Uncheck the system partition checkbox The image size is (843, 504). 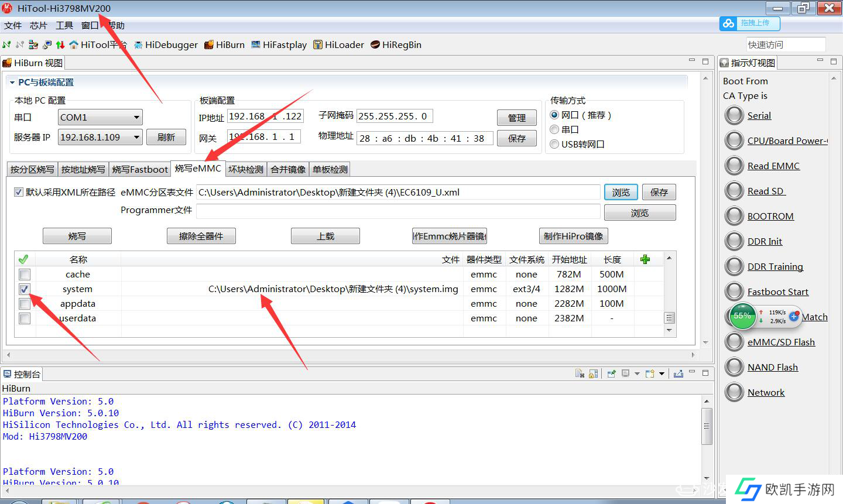[x=25, y=289]
